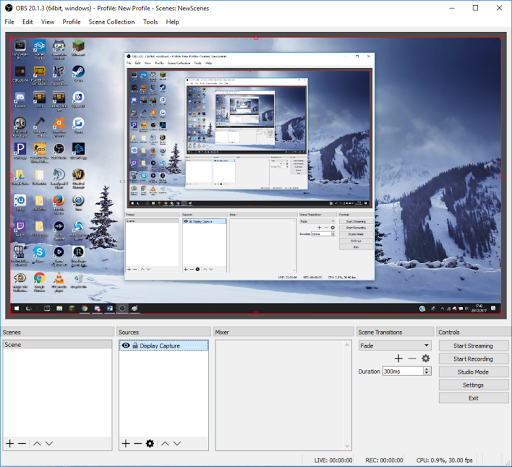Click Mixer scrollbar up arrow
The width and height of the screenshot is (512, 467).
click(x=347, y=345)
